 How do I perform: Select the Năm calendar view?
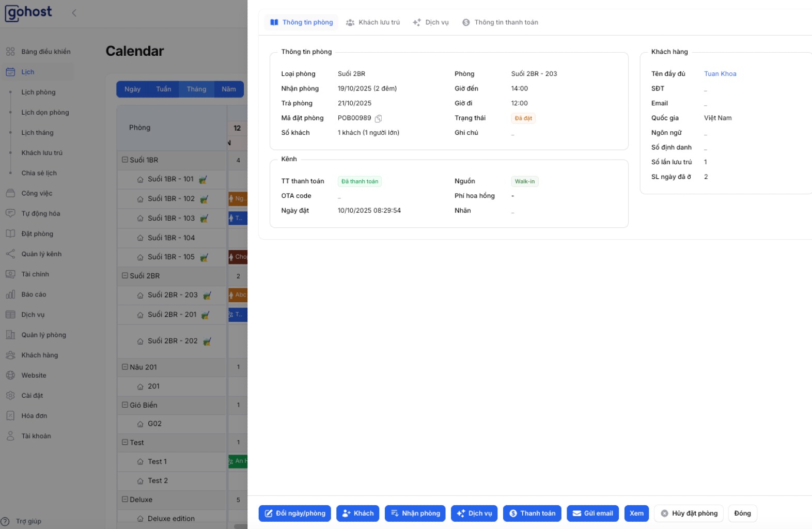coord(228,89)
